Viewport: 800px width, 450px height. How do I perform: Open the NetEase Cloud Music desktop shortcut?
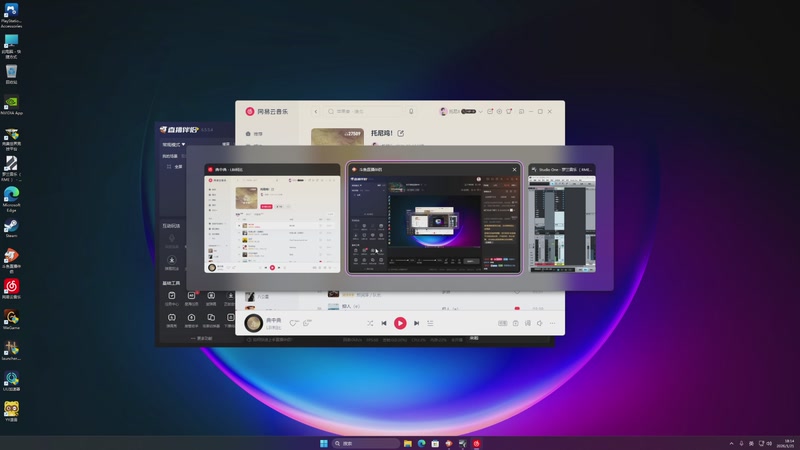11,289
